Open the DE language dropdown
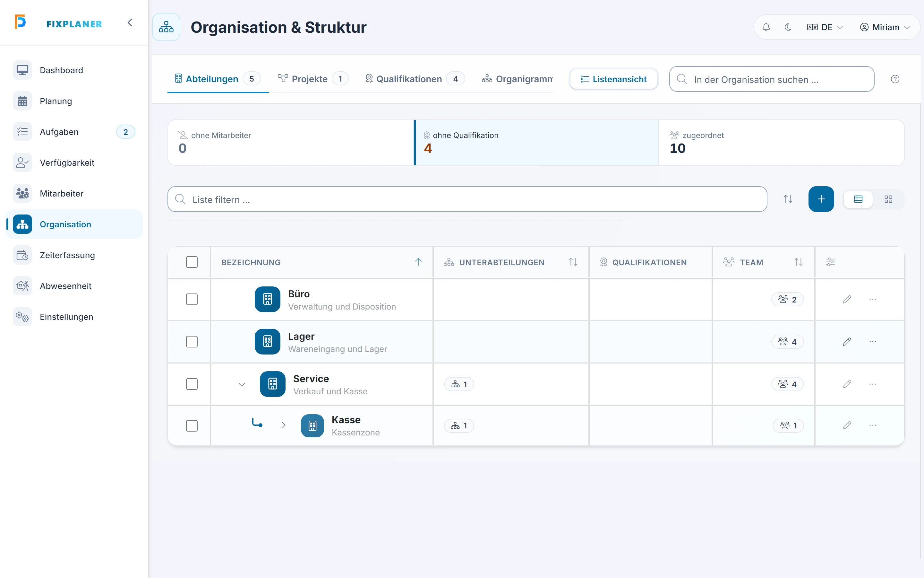The image size is (924, 578). tap(825, 27)
